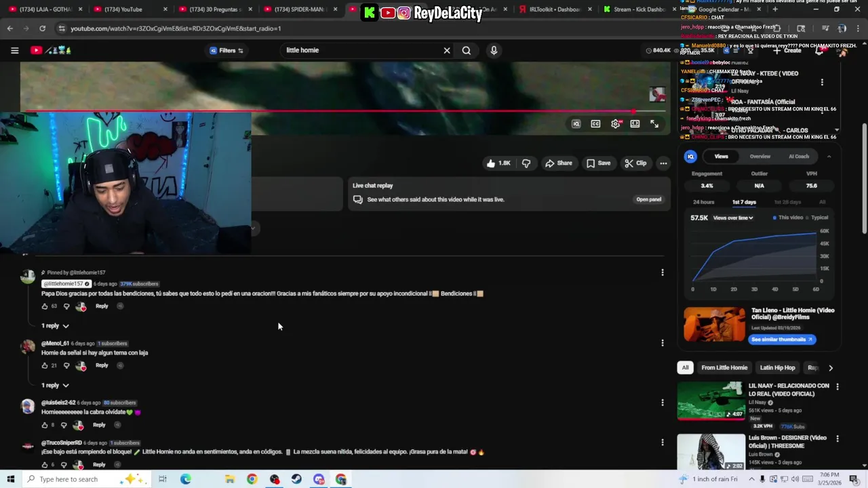
Task: Open the 'Views over time' dropdown
Action: [733, 218]
